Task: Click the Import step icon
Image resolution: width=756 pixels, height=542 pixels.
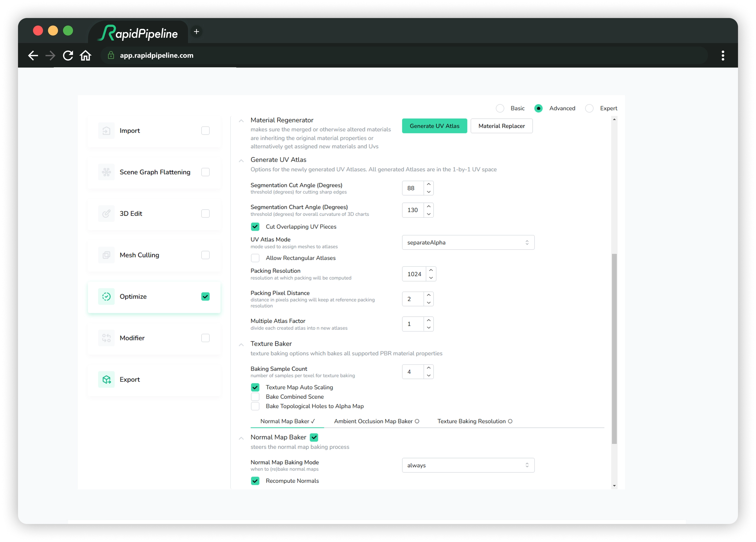Action: tap(106, 130)
